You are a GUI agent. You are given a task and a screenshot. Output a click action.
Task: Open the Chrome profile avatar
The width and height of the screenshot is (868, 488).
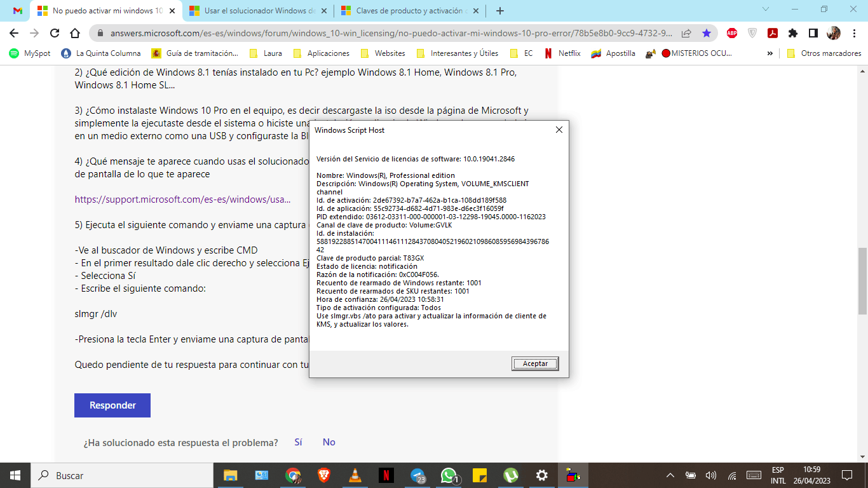click(833, 32)
